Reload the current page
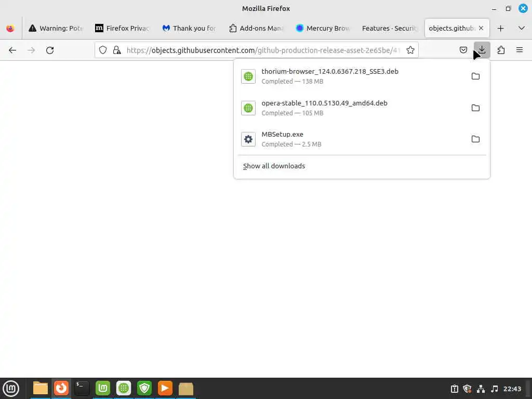Image resolution: width=532 pixels, height=399 pixels. pos(50,50)
